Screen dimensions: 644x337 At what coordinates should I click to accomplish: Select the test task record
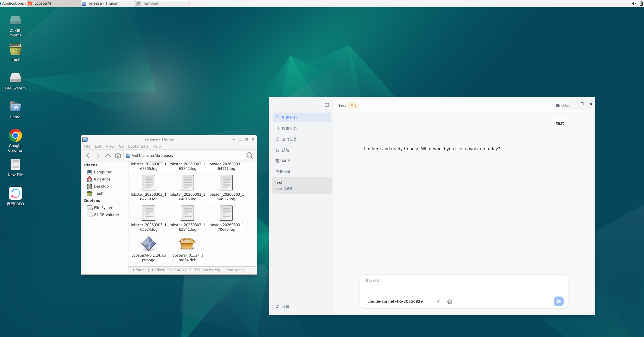point(302,185)
